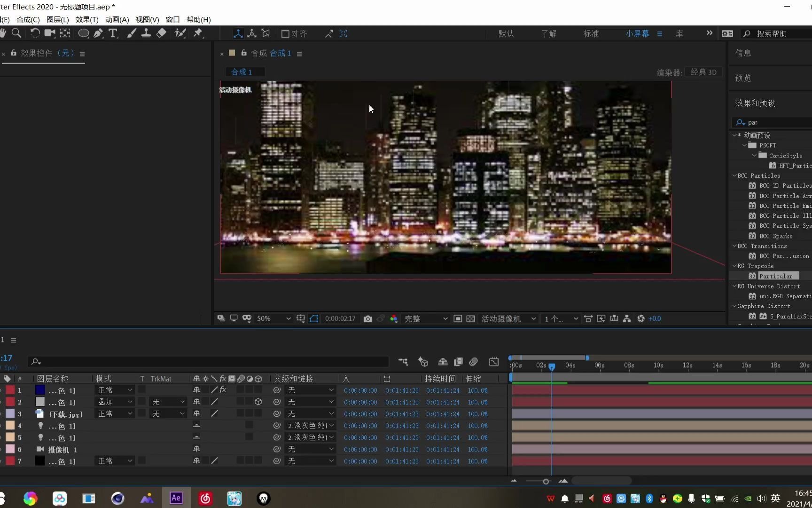Viewport: 812px width, 508px height.
Task: Click the snapshot camera icon
Action: [x=368, y=319]
